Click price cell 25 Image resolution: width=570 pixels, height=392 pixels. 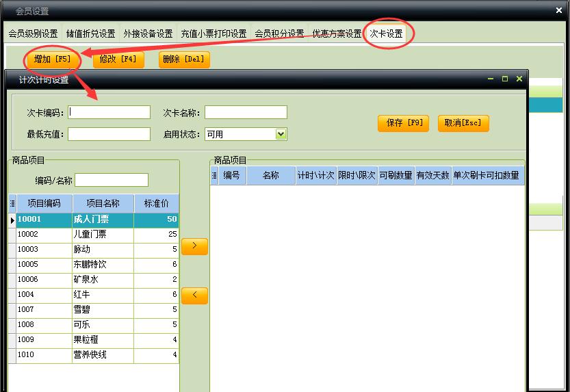(x=156, y=235)
